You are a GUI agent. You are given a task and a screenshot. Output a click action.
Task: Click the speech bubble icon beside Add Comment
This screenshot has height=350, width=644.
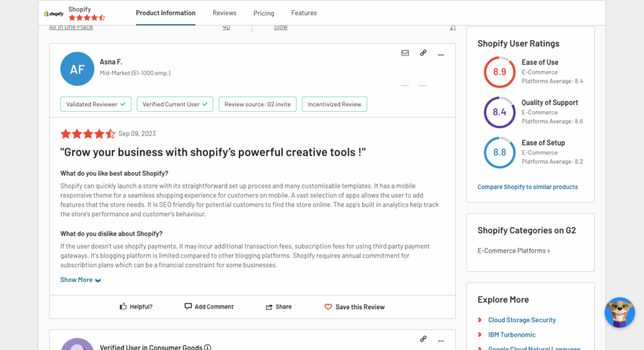pyautogui.click(x=188, y=306)
